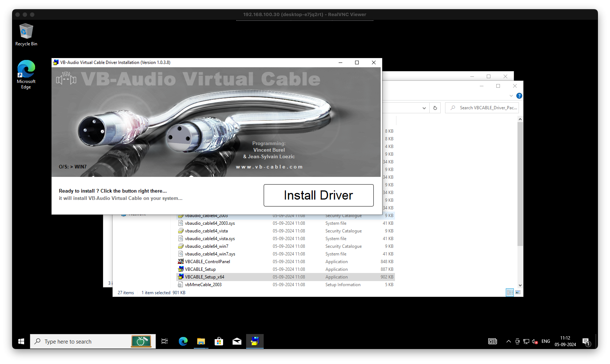The image size is (610, 364).
Task: Click the 902 KB size cell
Action: point(387,277)
